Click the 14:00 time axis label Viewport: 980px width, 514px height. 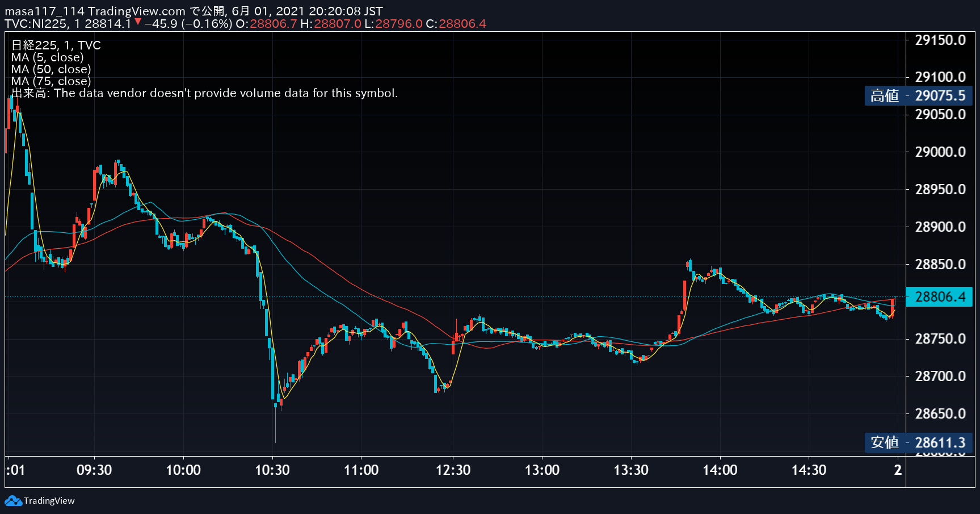(x=720, y=470)
